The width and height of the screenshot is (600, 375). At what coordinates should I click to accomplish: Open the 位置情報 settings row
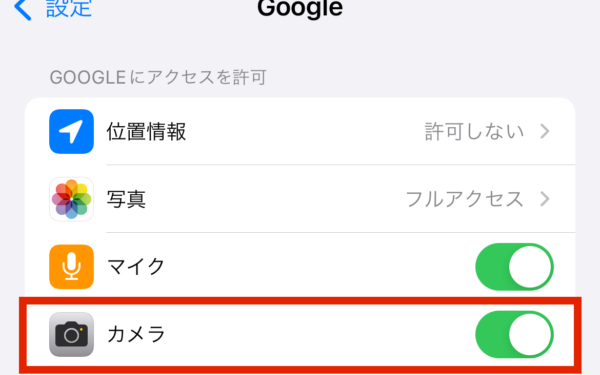(x=300, y=132)
